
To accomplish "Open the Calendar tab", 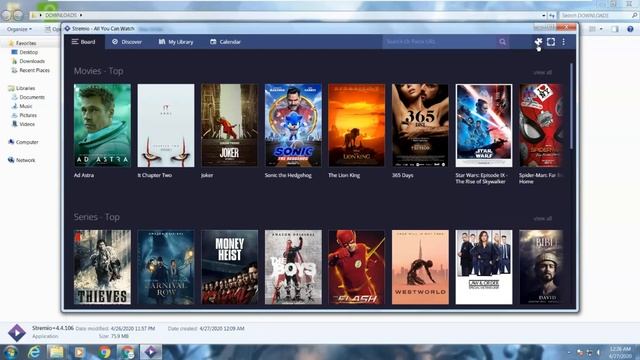I will coord(225,42).
